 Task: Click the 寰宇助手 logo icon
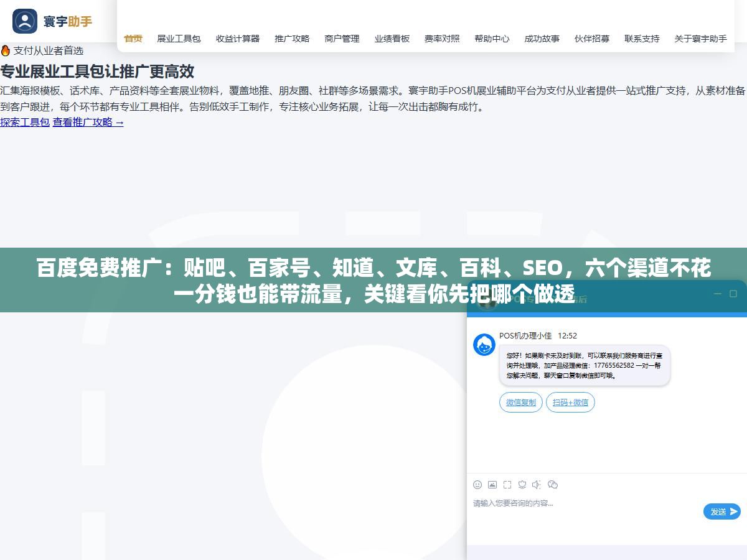click(x=25, y=21)
